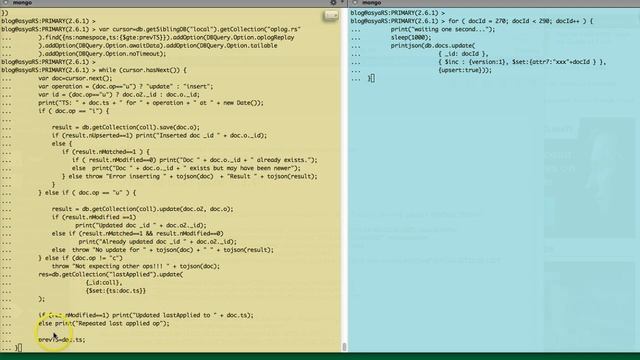Click the 'sleep(1000);' line in blue pane
The height and width of the screenshot is (360, 640).
pyautogui.click(x=411, y=38)
